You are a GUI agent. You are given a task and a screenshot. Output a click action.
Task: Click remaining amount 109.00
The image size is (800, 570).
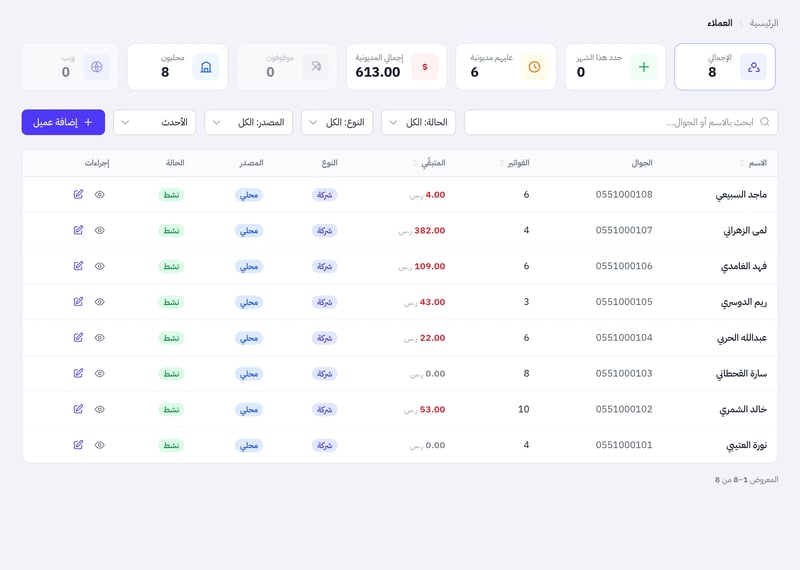pos(430,266)
